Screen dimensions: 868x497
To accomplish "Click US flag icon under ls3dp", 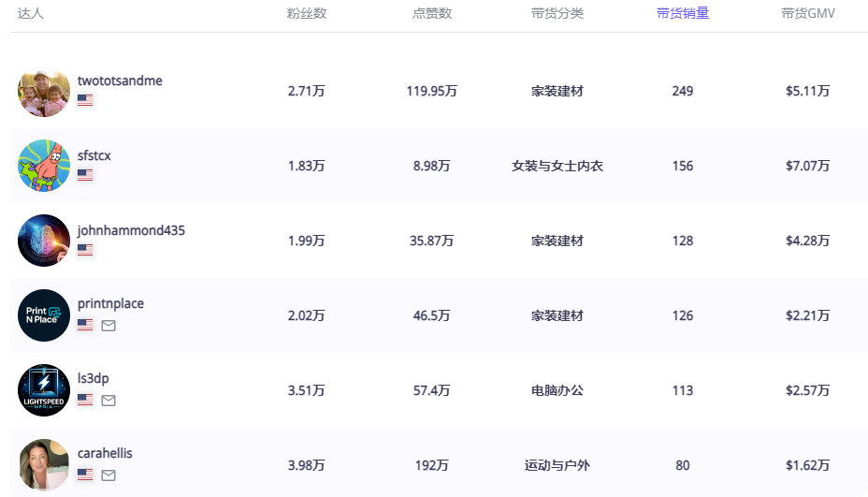I will click(x=85, y=401).
